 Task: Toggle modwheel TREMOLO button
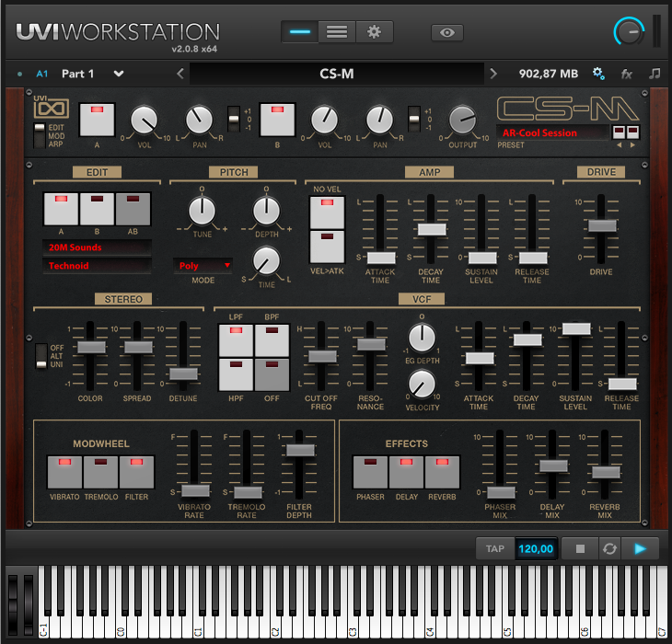coord(100,472)
